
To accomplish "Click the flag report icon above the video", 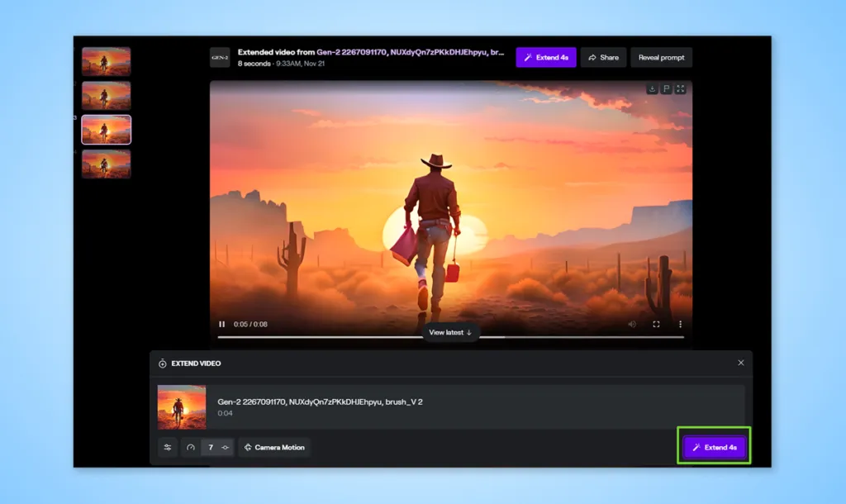I will pos(667,89).
